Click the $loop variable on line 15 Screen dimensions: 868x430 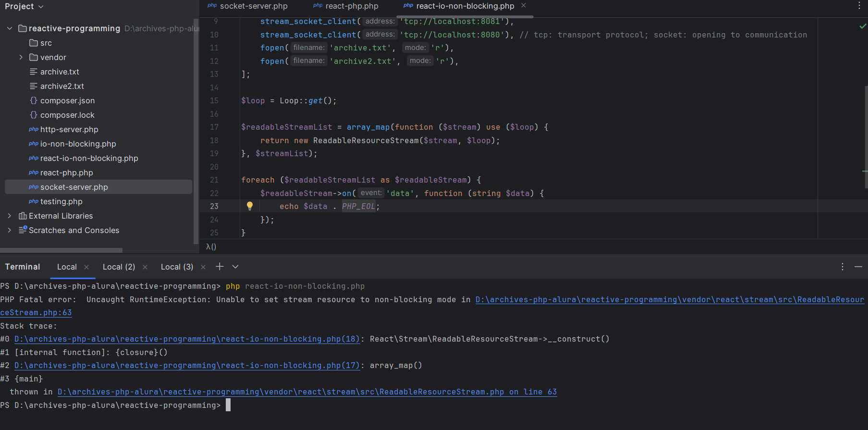pyautogui.click(x=253, y=101)
